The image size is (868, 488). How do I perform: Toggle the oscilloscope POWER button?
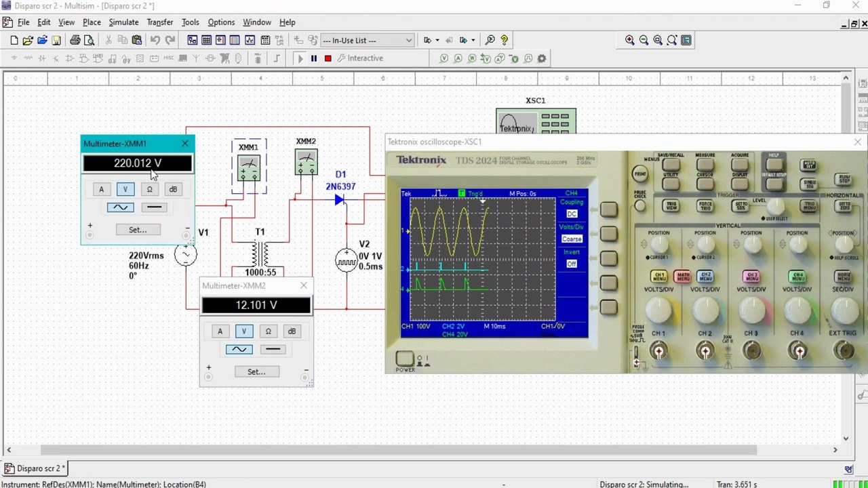[x=405, y=359]
